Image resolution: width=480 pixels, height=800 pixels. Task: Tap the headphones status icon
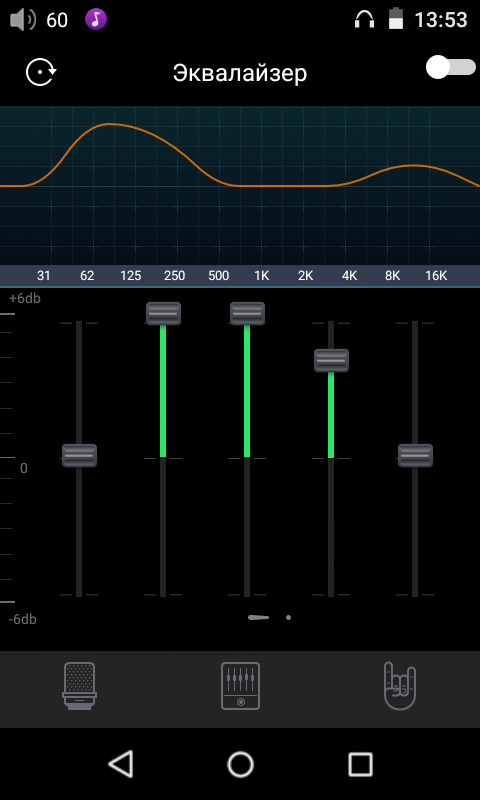[x=364, y=20]
